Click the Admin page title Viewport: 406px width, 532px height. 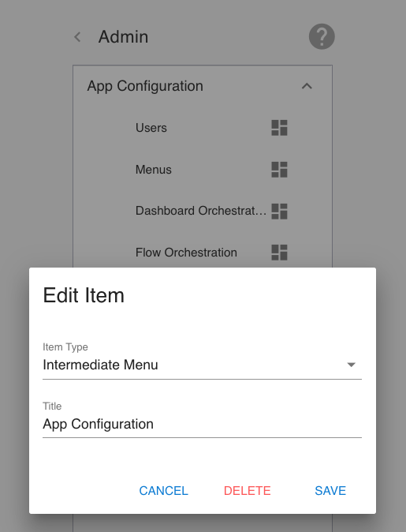[123, 36]
